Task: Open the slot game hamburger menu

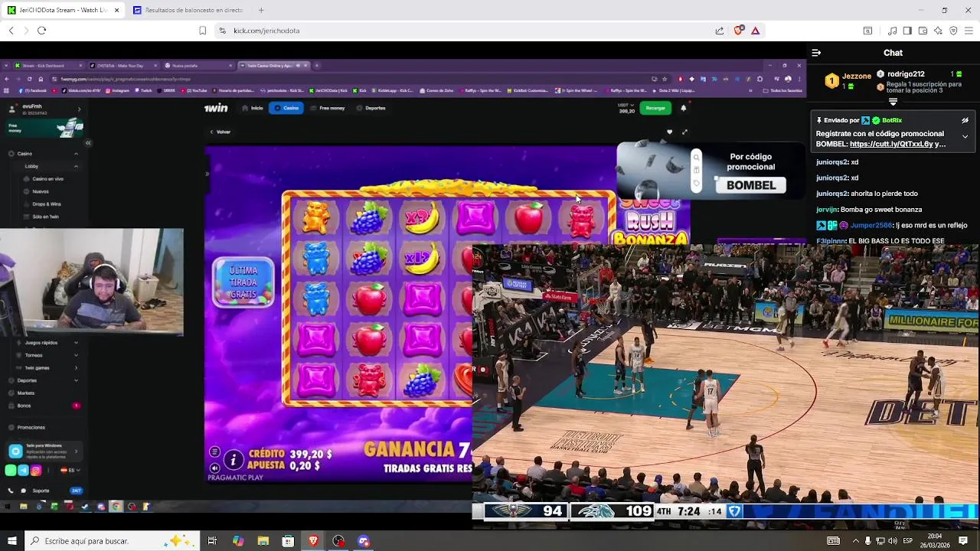Action: point(215,452)
